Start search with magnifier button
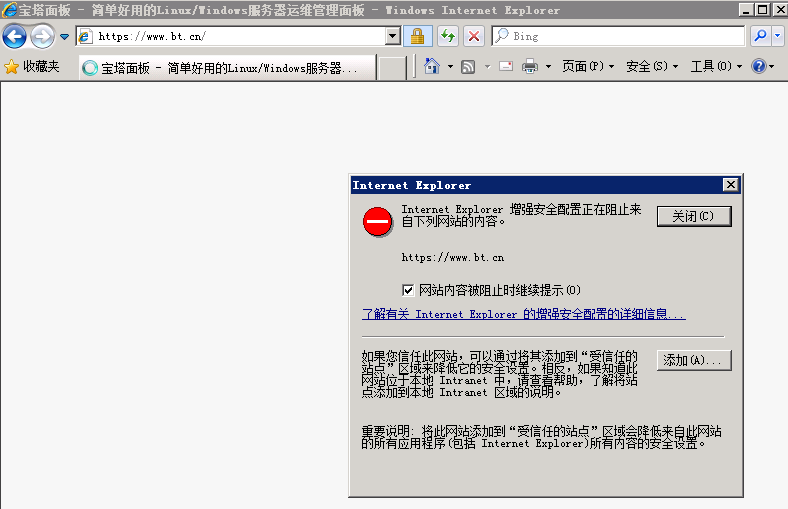 [x=761, y=36]
